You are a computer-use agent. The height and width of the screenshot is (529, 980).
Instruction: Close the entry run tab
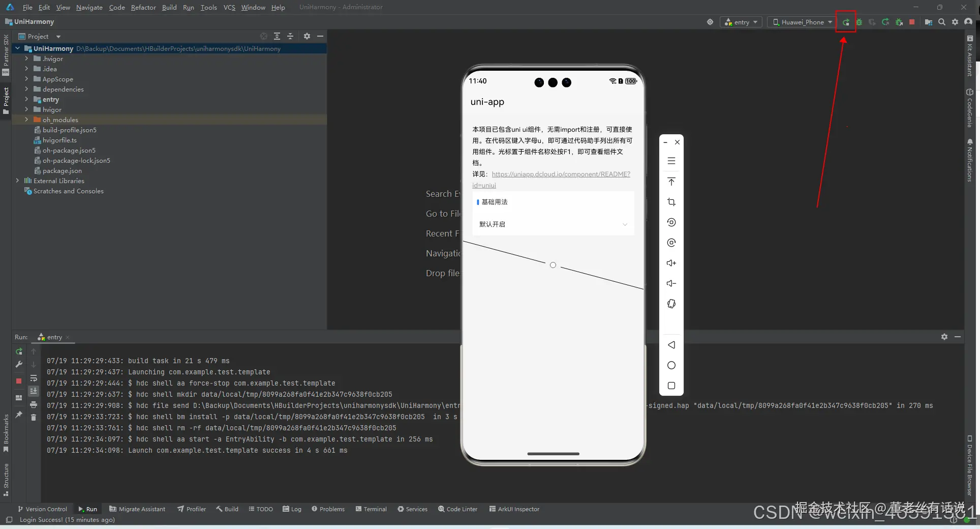(68, 337)
